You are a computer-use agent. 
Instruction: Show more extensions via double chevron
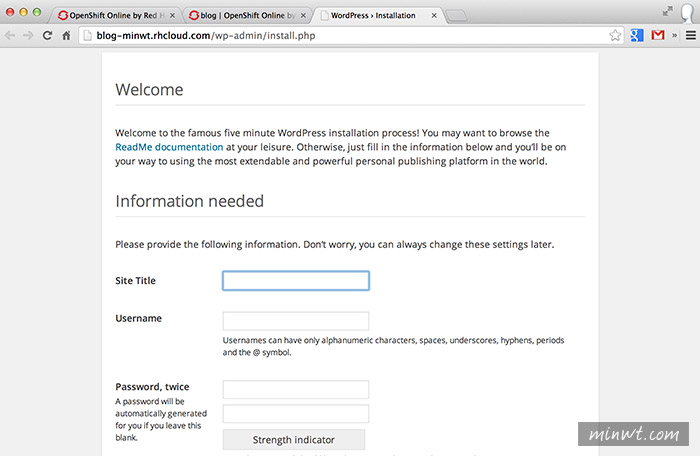click(x=675, y=35)
